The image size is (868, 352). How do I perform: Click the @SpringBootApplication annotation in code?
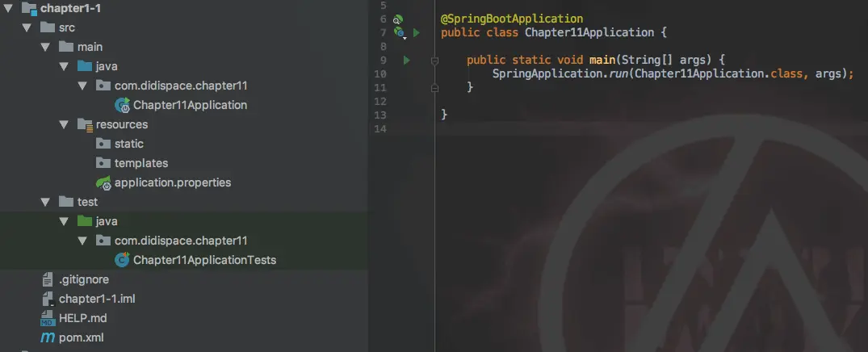[x=511, y=19]
